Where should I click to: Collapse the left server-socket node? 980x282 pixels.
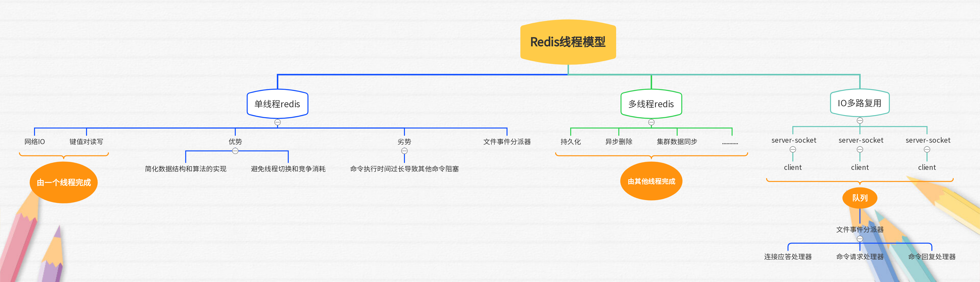tap(793, 149)
